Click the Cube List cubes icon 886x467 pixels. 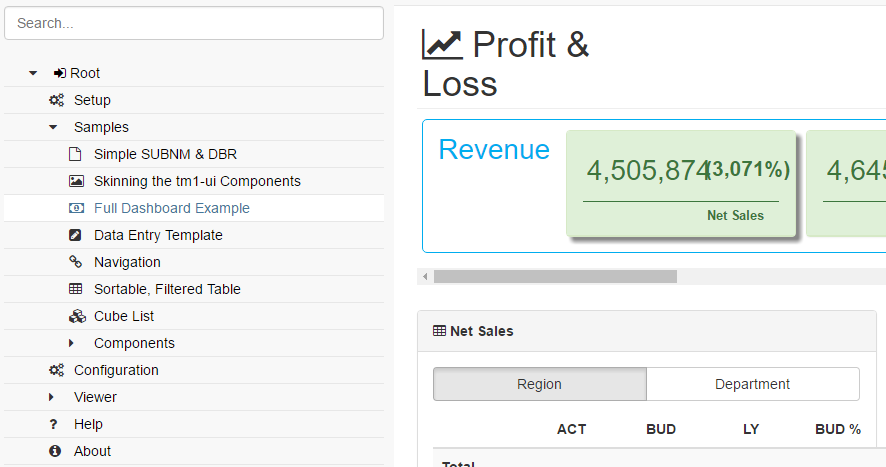coord(77,316)
